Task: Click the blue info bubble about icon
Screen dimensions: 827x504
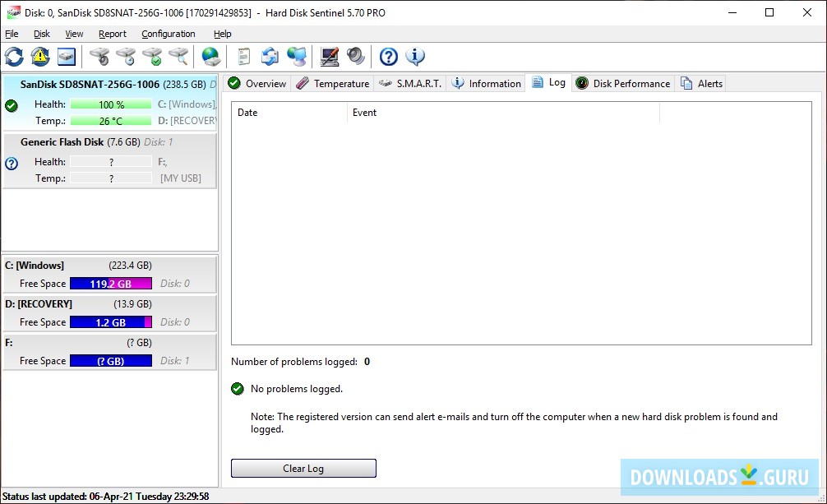Action: tap(415, 57)
